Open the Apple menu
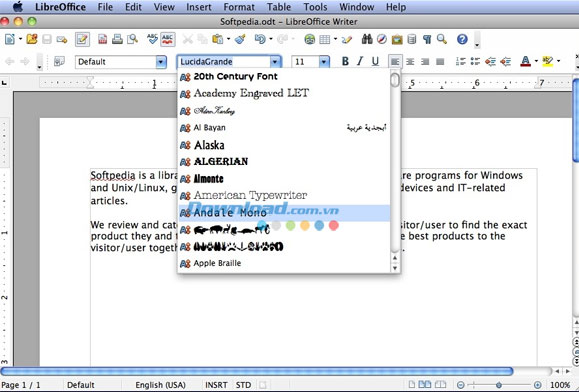Screen dimensions: 579x392 pyautogui.click(x=18, y=7)
